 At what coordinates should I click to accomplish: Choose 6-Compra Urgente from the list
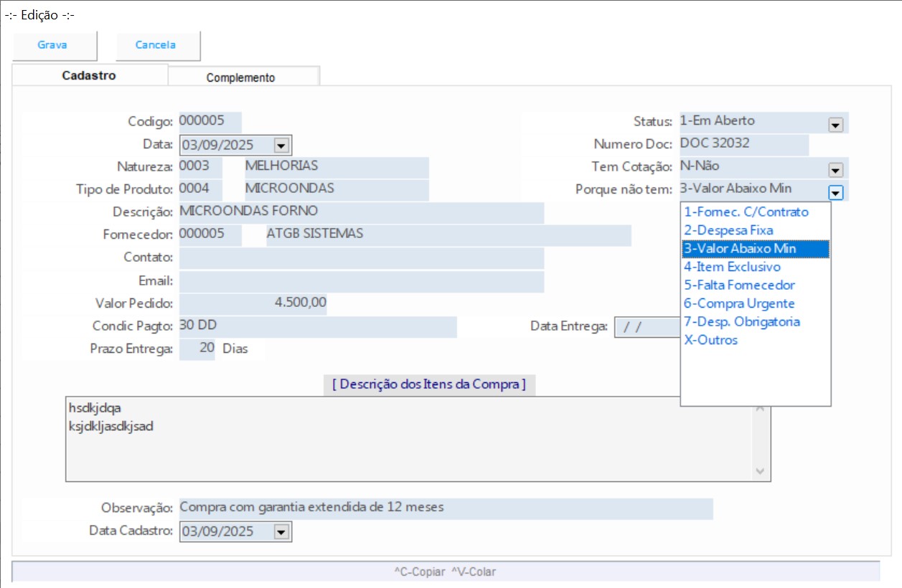[739, 304]
